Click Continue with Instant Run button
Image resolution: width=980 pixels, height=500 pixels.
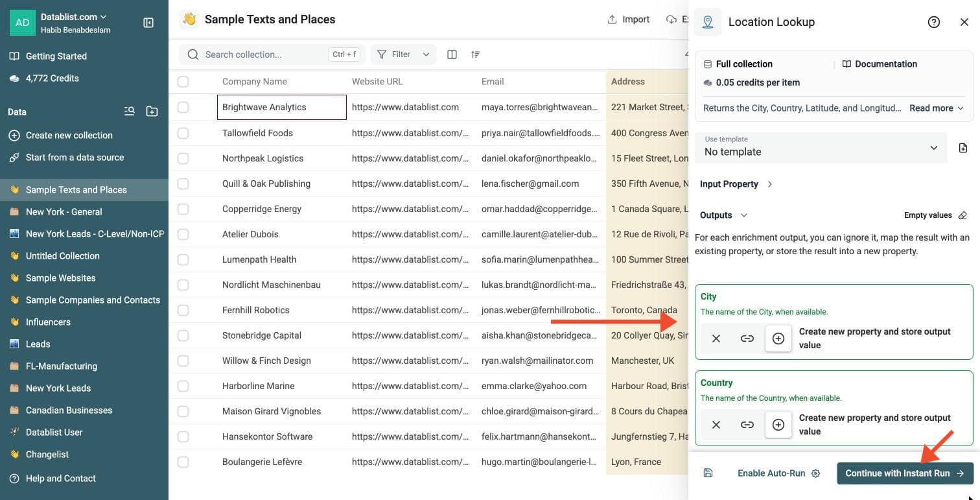click(905, 473)
